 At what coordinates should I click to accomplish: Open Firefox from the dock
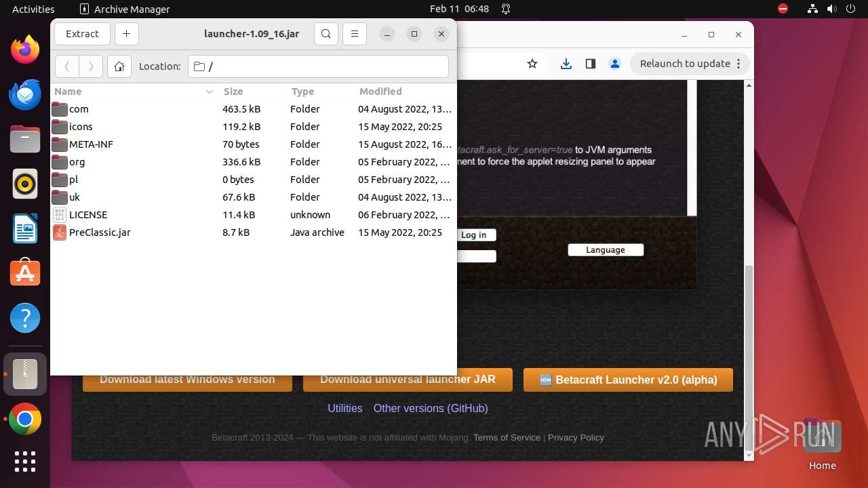(25, 49)
